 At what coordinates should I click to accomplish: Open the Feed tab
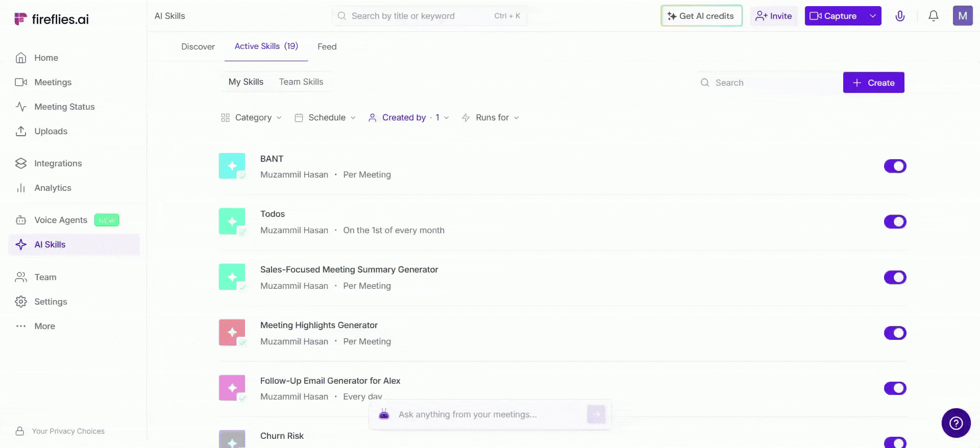tap(327, 46)
